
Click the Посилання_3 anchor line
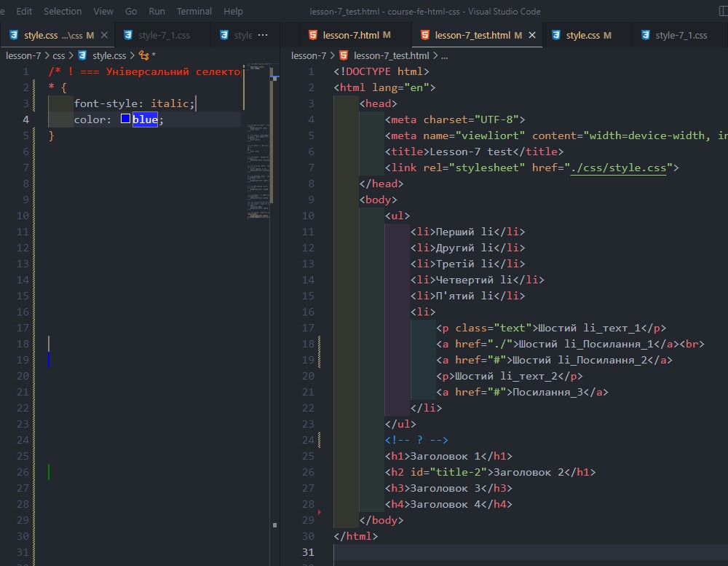coord(522,392)
